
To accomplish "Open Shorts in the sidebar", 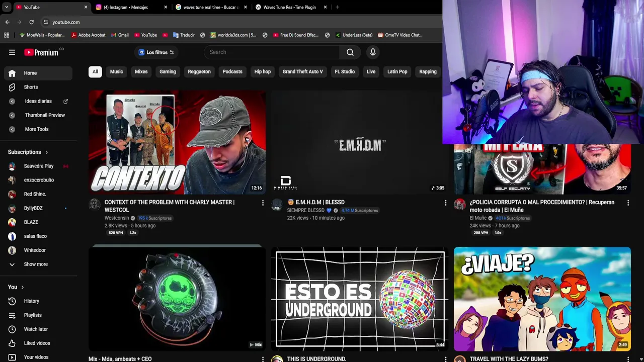I will 38,87.
